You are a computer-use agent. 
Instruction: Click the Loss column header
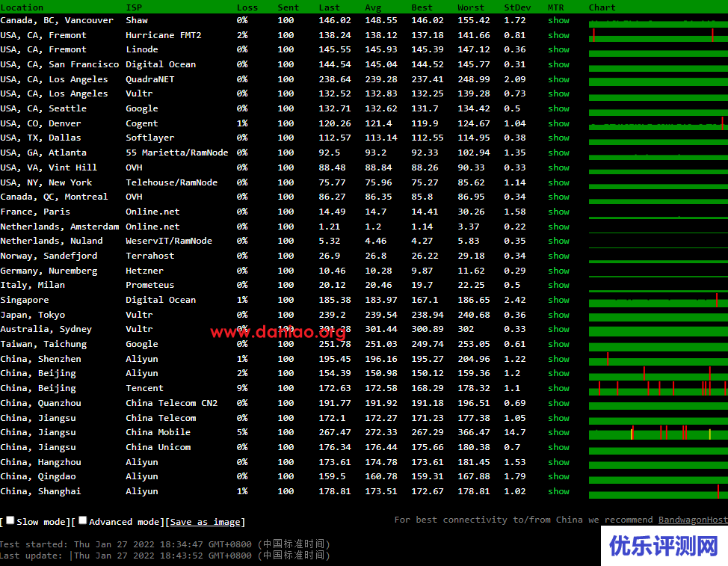(x=247, y=7)
